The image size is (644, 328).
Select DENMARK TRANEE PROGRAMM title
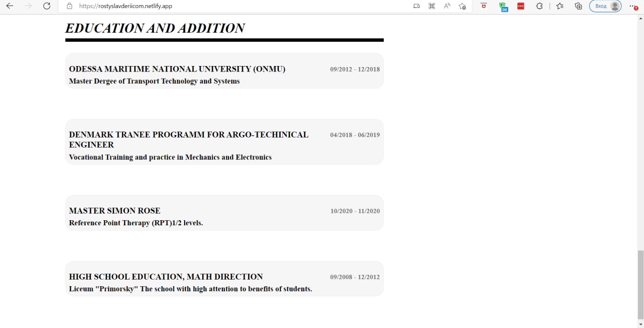pos(189,140)
